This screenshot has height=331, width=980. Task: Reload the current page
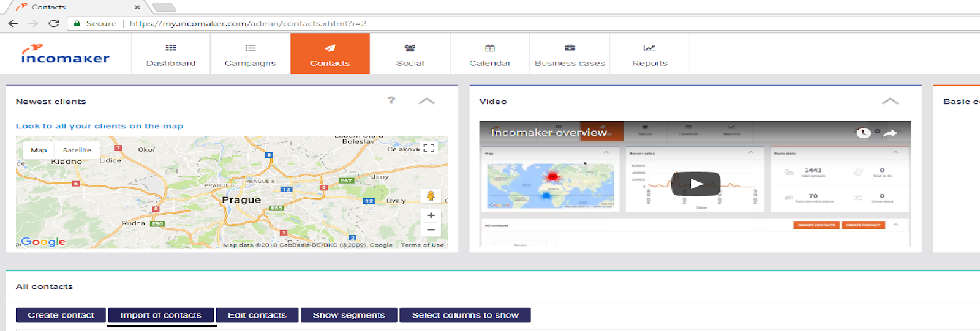[54, 23]
